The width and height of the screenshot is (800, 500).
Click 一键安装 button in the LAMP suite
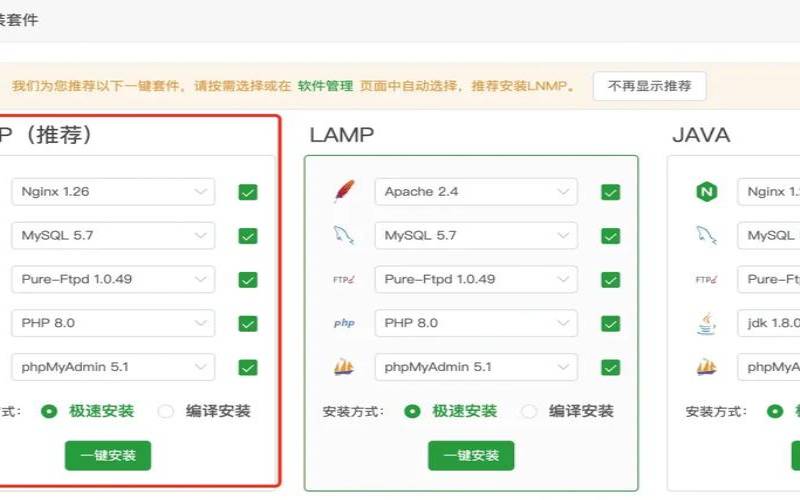click(471, 456)
